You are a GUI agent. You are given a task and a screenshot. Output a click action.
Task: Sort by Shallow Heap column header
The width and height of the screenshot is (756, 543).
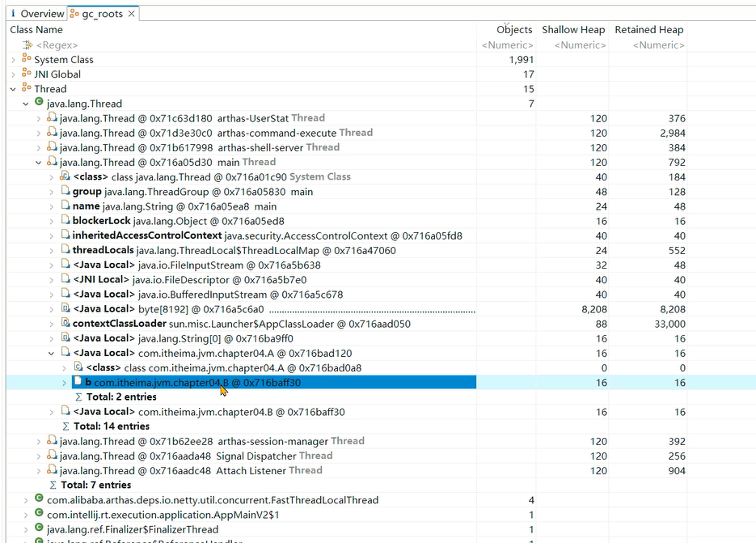pyautogui.click(x=573, y=30)
